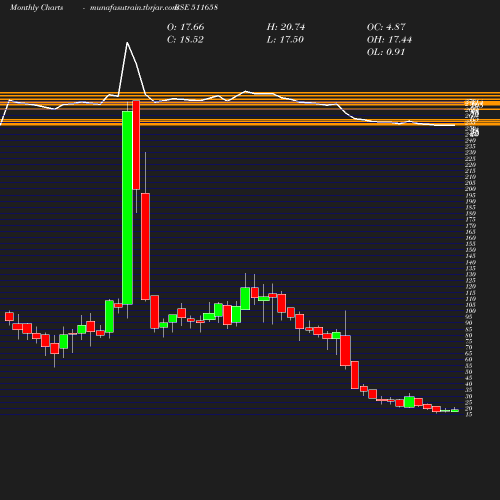Click the tallest green candlestick body
Screen dimensions: 500x500
127,208
